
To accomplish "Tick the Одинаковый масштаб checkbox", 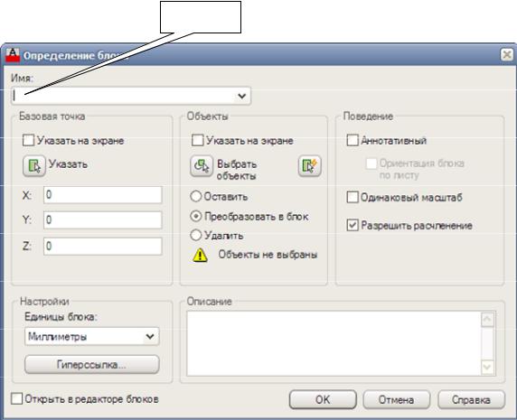I will tap(352, 198).
